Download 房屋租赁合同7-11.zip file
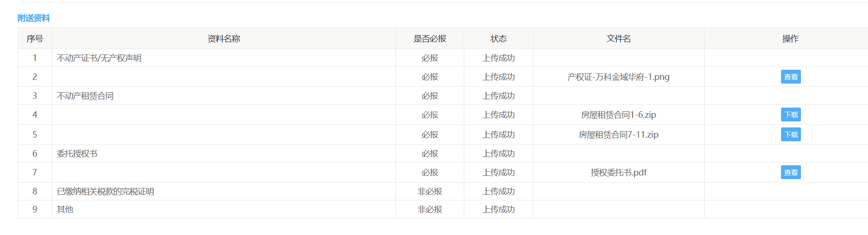 click(790, 134)
